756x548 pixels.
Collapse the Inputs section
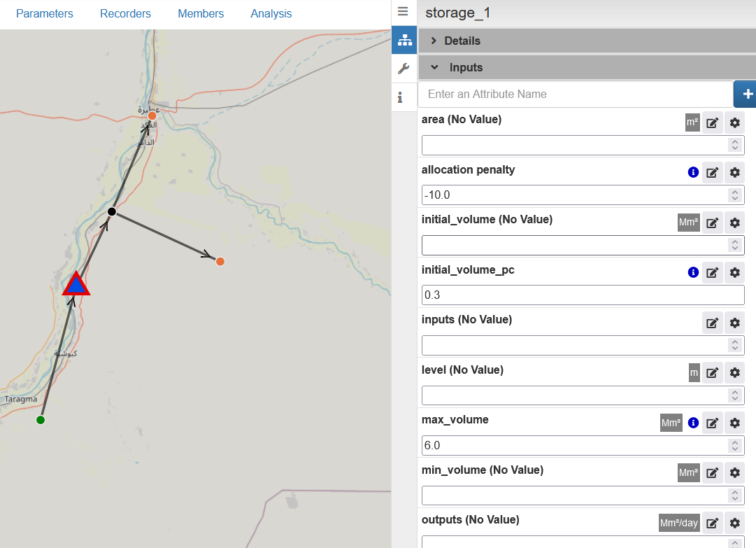pos(466,67)
